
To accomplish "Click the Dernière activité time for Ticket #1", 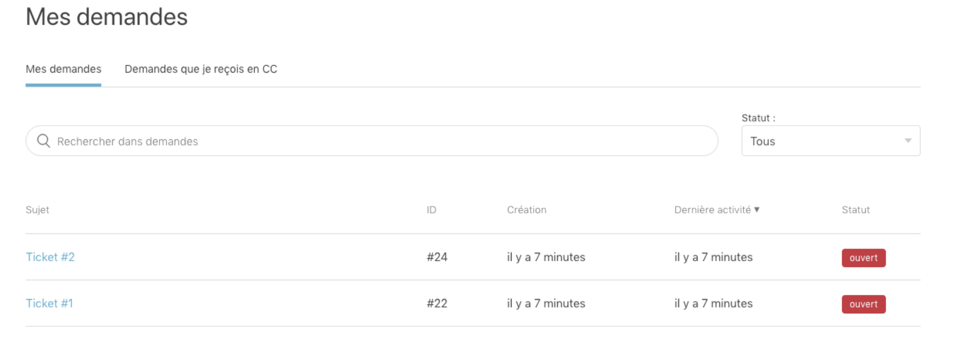I will click(713, 303).
